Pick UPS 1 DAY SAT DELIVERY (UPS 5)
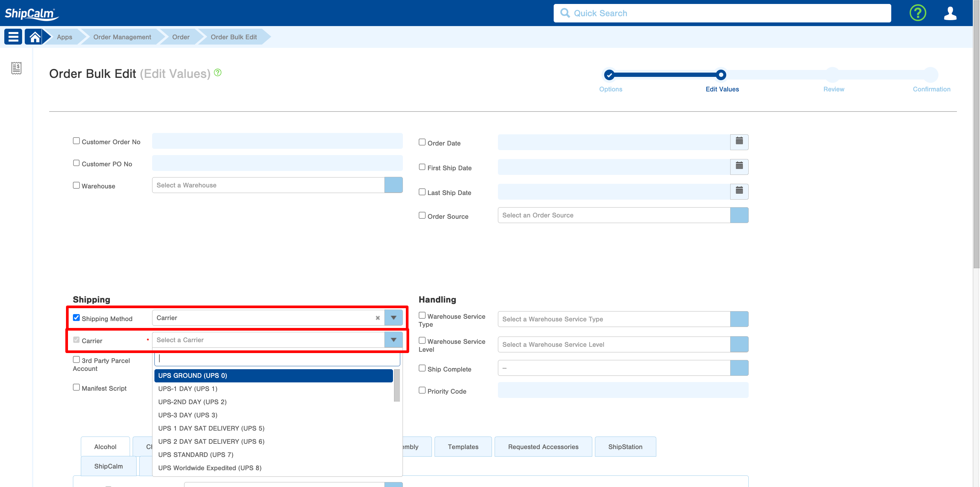The height and width of the screenshot is (487, 980). tap(273, 428)
